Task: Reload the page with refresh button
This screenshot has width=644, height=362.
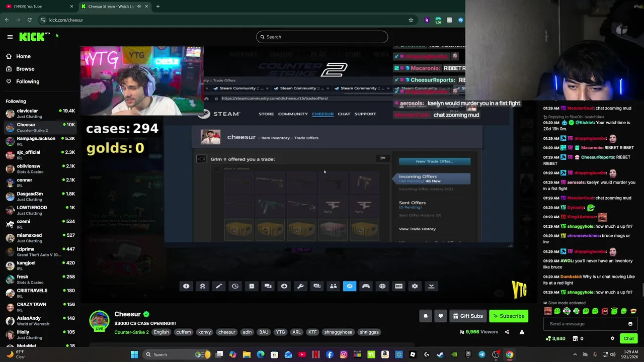Action: click(30, 20)
